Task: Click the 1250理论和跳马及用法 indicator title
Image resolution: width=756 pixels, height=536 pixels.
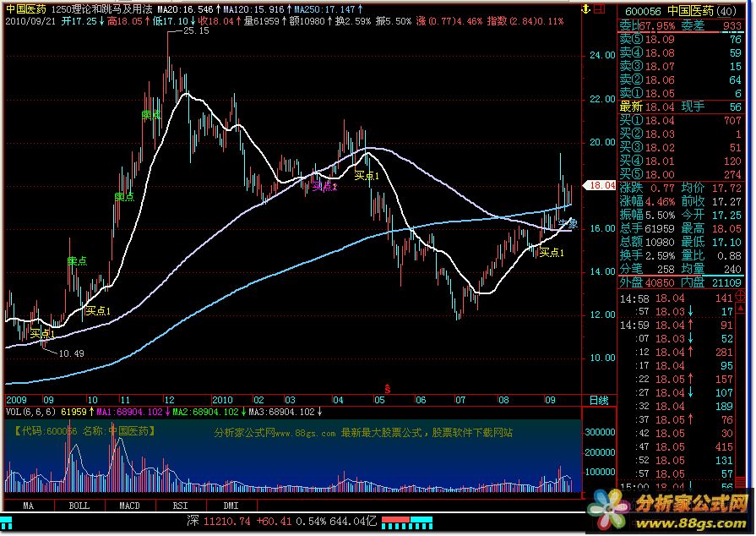Action: (101, 9)
